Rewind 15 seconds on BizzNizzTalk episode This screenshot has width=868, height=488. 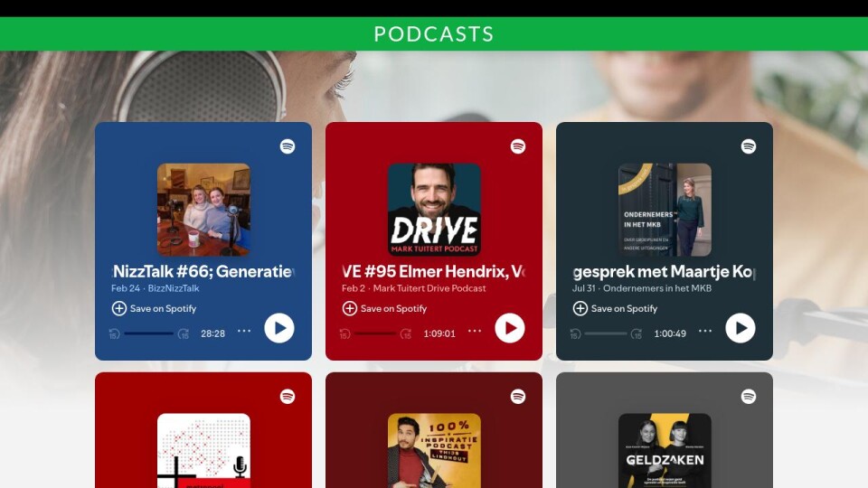pyautogui.click(x=115, y=333)
